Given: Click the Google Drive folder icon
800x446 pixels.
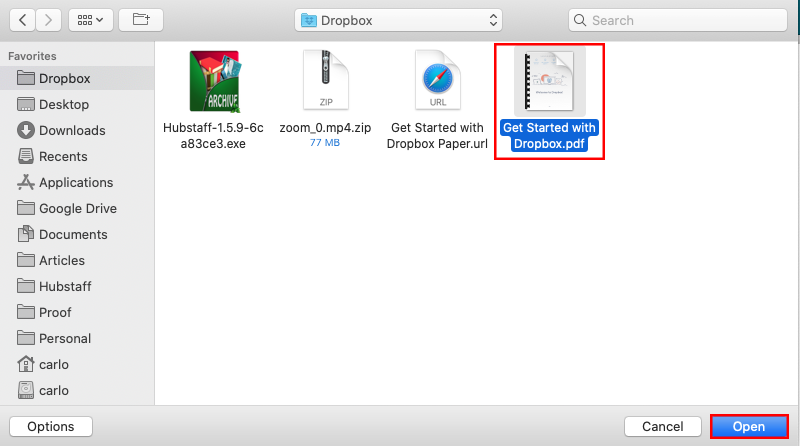Looking at the screenshot, I should pyautogui.click(x=26, y=208).
